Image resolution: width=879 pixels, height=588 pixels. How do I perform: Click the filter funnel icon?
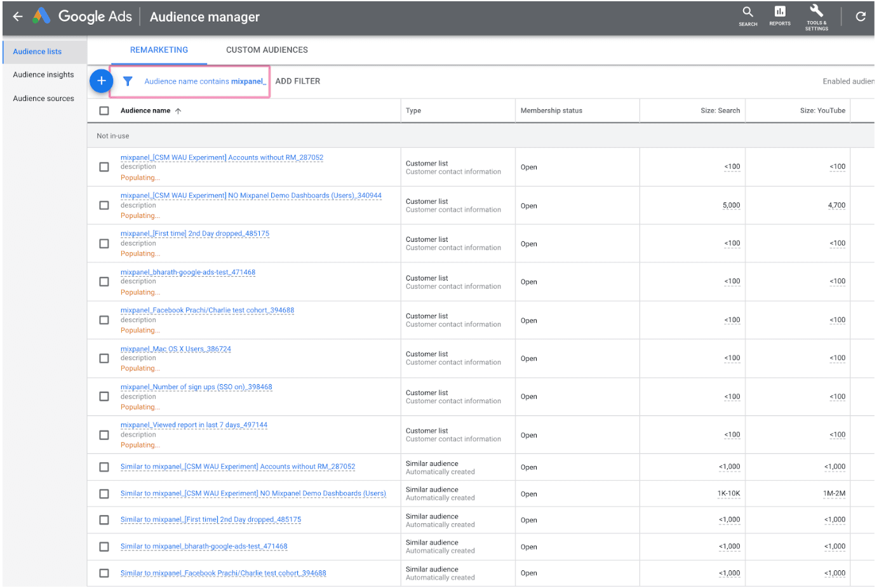pos(128,81)
